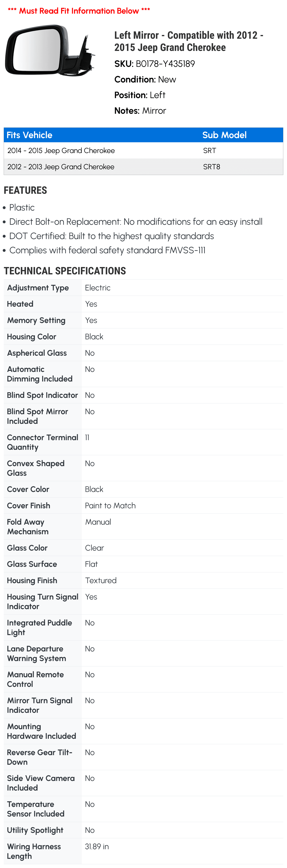
Task: Click the FEATURES heading
Action: click(25, 190)
